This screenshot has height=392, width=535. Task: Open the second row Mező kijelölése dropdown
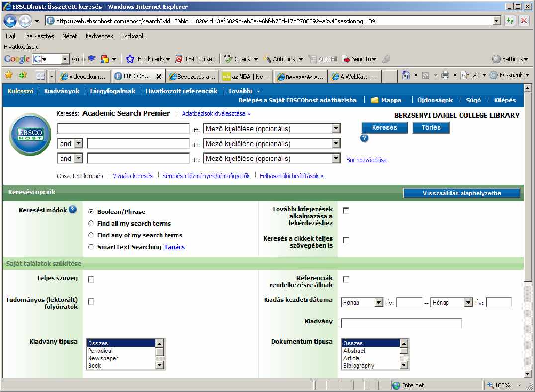coord(272,144)
